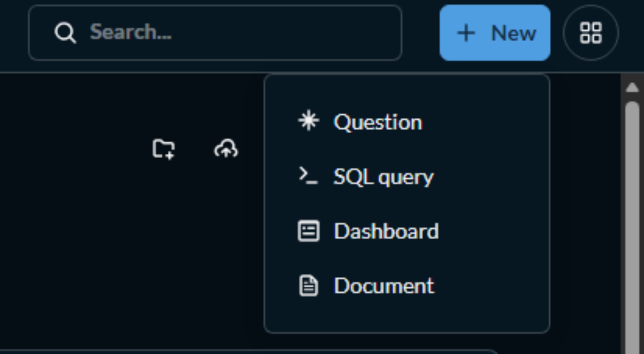Click inside the Search field
Screen dimensions: 644x354
[214, 33]
